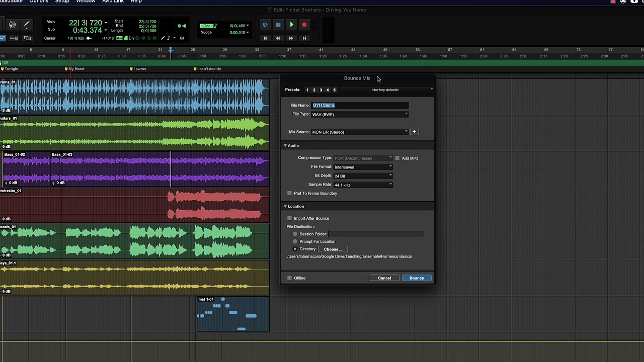Jump to end with Go to End button
This screenshot has height=362, width=644.
[304, 38]
